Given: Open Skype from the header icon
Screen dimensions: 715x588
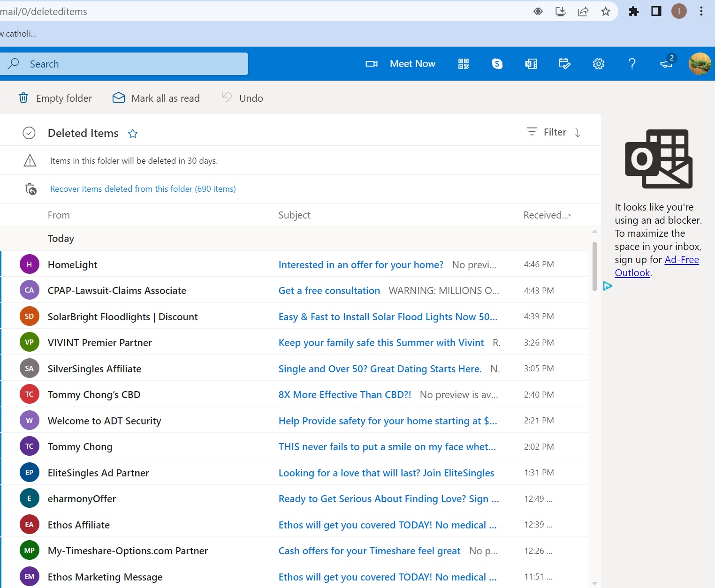Looking at the screenshot, I should (x=497, y=64).
